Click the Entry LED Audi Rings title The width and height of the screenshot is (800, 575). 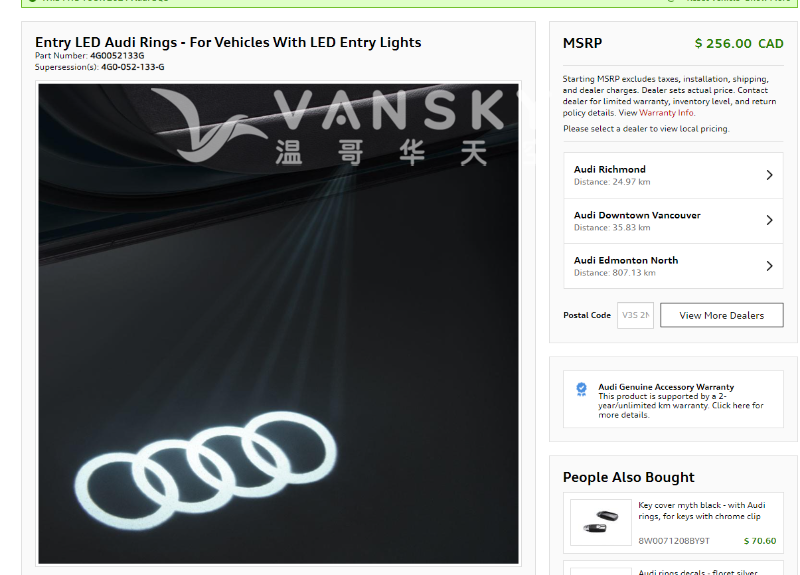pos(228,42)
